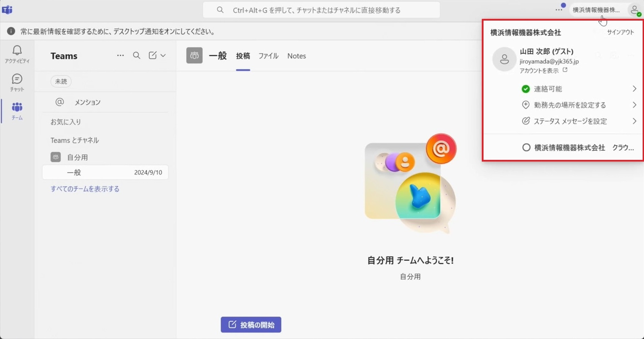Viewport: 644px width, 339px height.
Task: Open the title bar settings ellipsis menu
Action: (x=559, y=10)
